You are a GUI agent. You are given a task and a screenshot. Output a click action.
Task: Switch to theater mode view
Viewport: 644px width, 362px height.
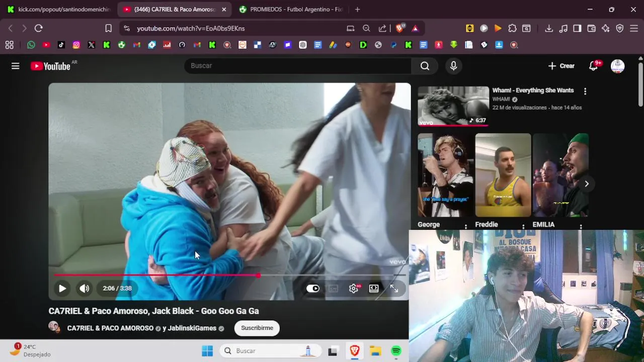click(374, 289)
